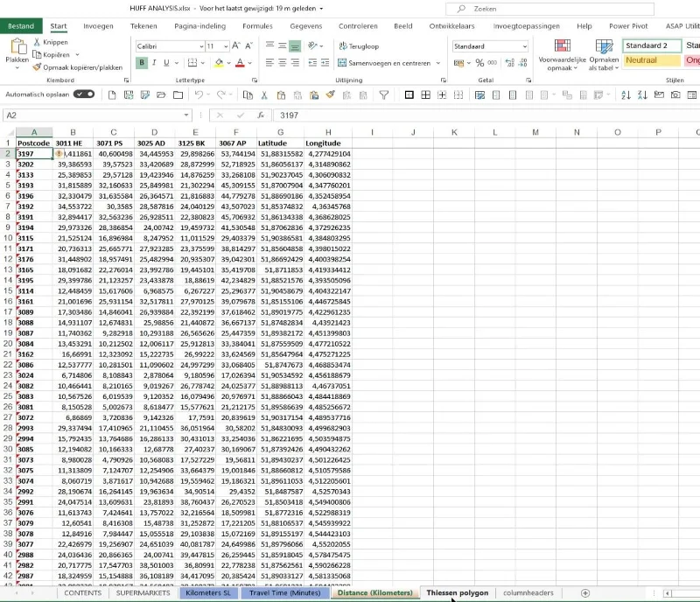This screenshot has height=602, width=700.
Task: Switch to the Gegevens ribbon tab
Action: 305,26
